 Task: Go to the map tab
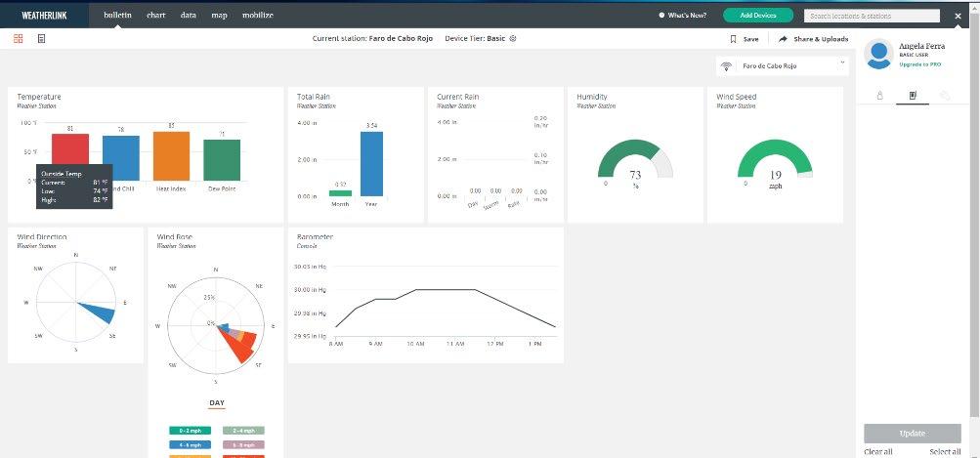click(220, 15)
